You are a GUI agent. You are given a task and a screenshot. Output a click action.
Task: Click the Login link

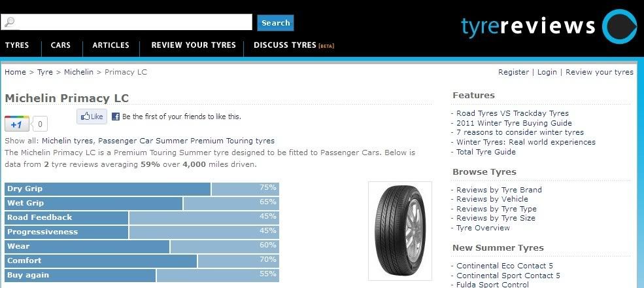547,72
